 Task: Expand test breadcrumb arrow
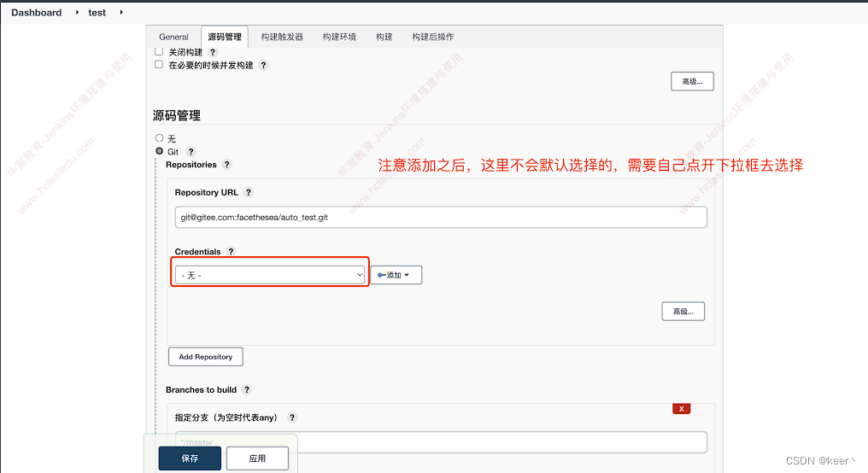121,12
